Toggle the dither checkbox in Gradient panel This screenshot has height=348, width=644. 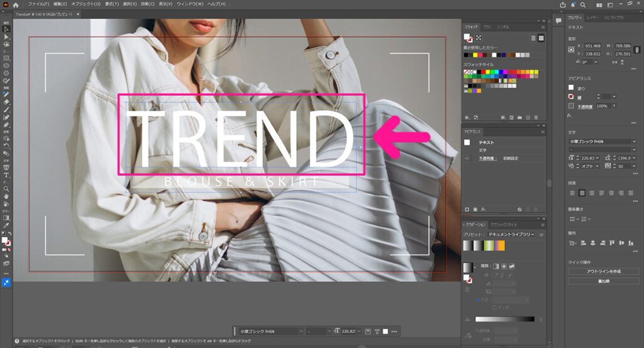(494, 307)
